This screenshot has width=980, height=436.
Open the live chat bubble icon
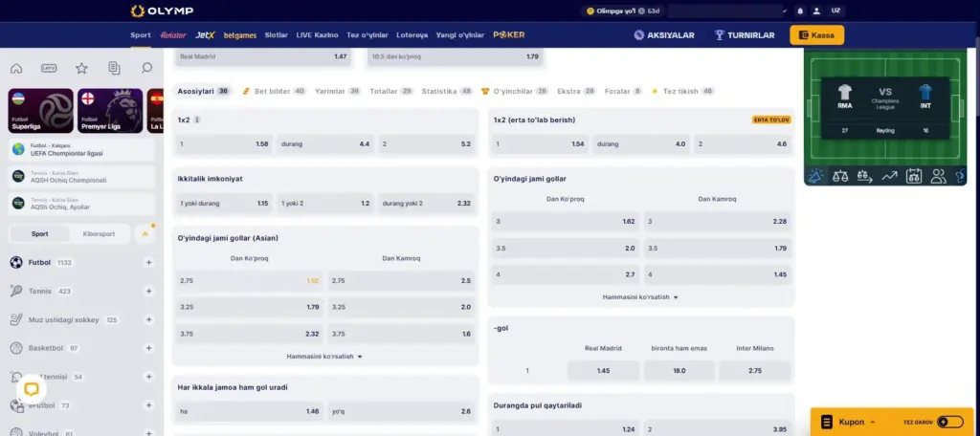[32, 390]
